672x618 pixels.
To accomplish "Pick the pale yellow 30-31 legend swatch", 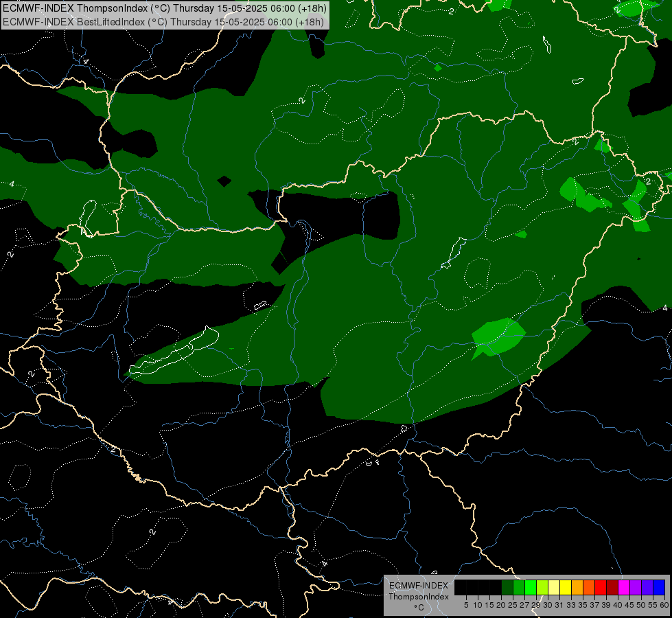I will point(554,587).
